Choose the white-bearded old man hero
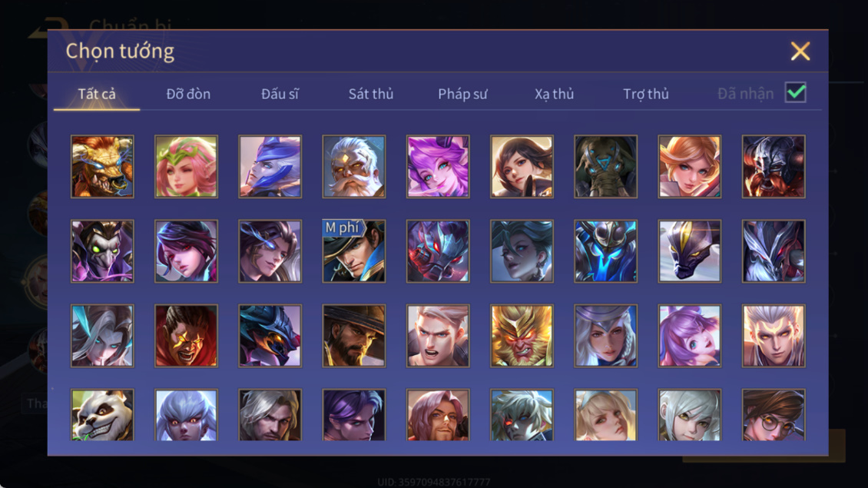Image resolution: width=868 pixels, height=488 pixels. click(x=354, y=167)
